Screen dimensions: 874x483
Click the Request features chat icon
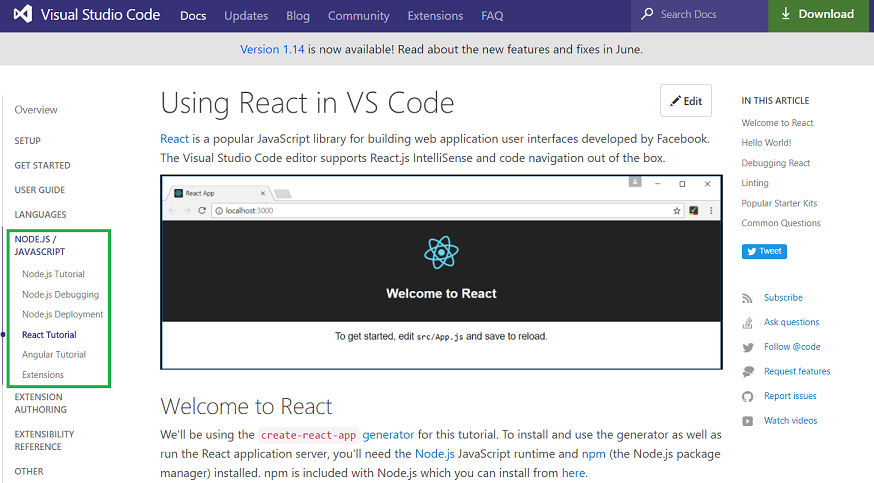(748, 372)
